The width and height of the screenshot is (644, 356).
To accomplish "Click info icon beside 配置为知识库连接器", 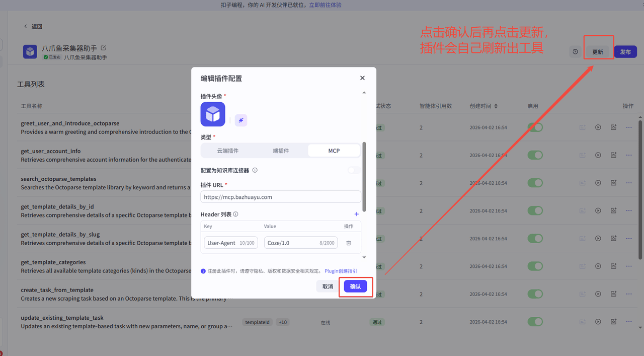I will pos(255,170).
